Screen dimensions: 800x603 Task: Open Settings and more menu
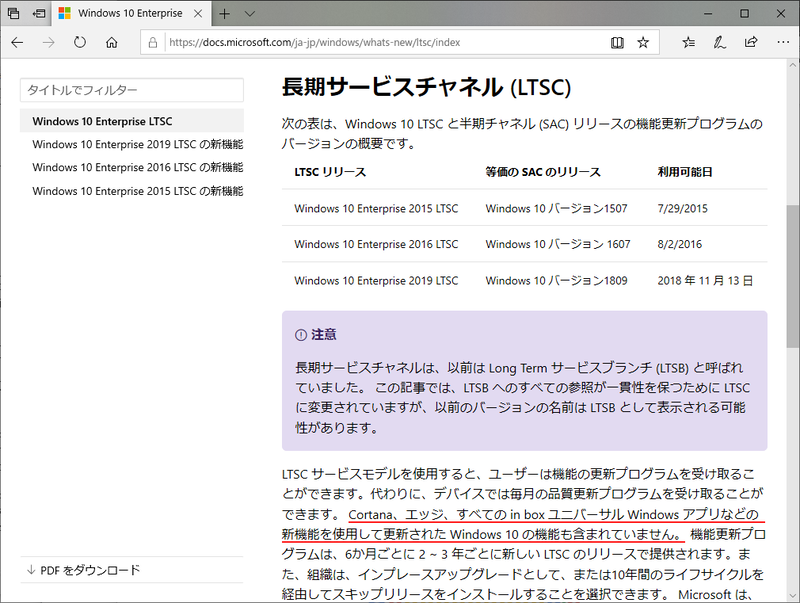(784, 42)
